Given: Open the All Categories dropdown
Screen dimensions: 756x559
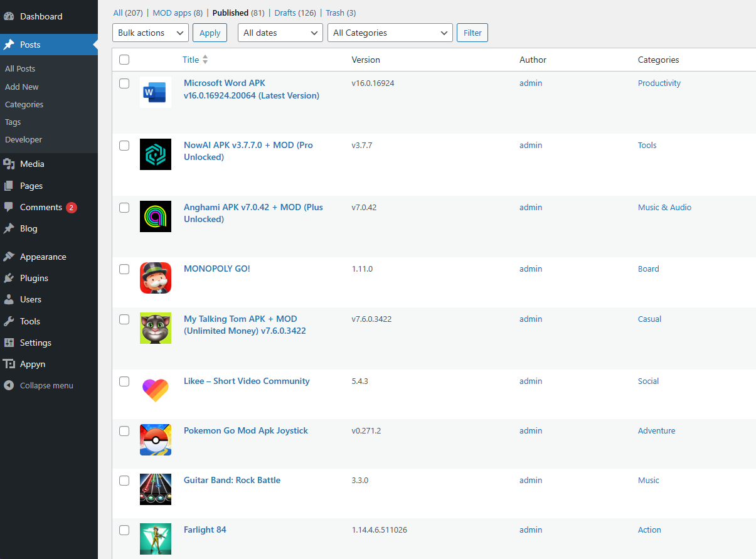Looking at the screenshot, I should coord(390,33).
